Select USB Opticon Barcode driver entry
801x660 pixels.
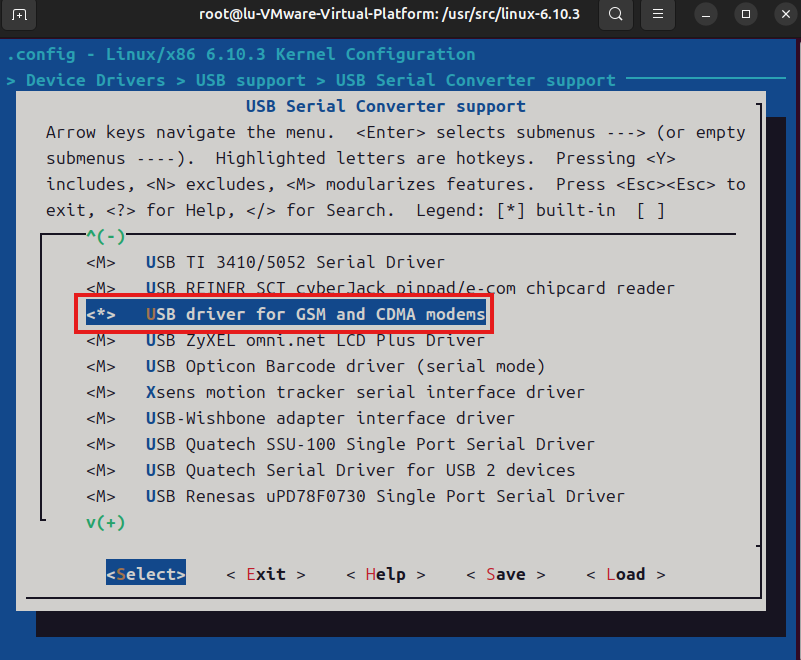click(345, 366)
